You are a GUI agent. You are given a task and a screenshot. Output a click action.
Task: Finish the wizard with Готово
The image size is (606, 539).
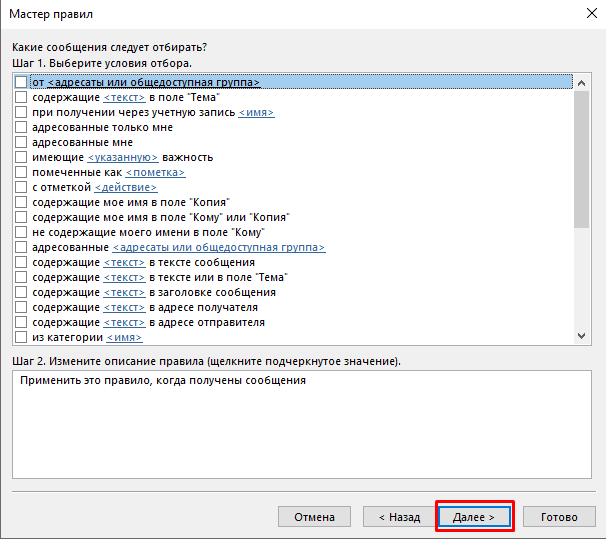coord(559,517)
